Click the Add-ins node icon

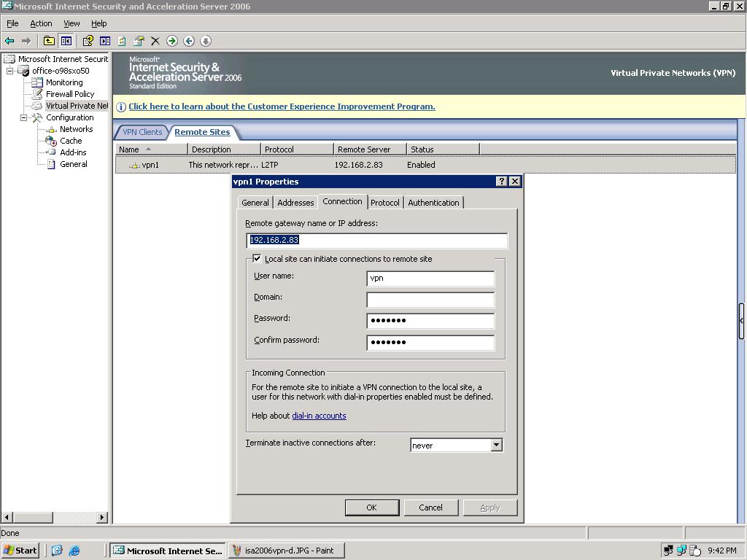[x=51, y=152]
